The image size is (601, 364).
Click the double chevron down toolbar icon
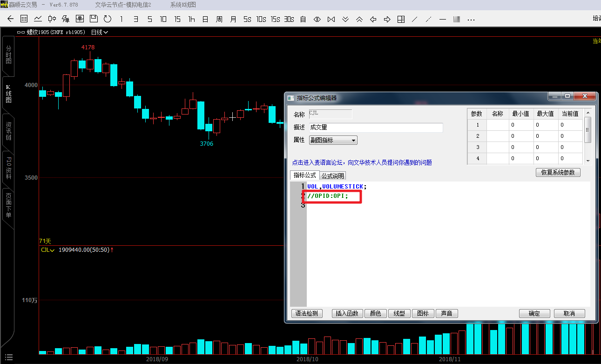point(345,19)
